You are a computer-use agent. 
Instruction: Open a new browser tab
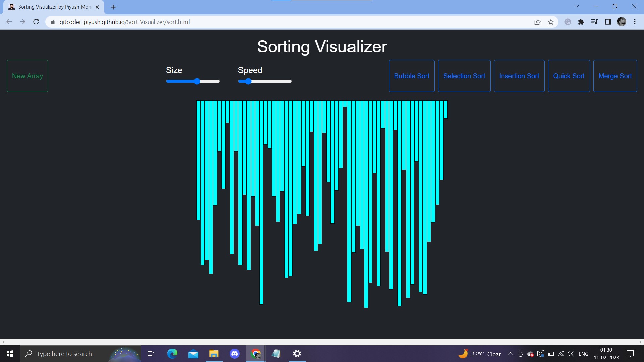tap(113, 7)
